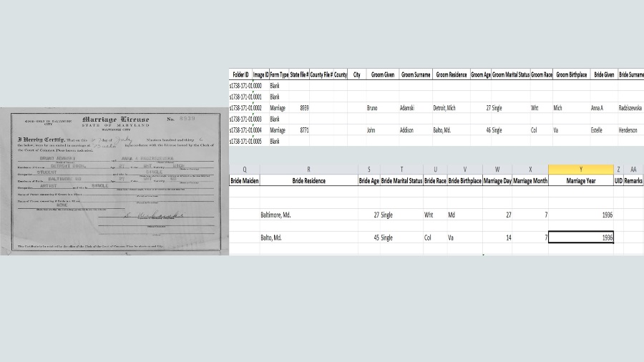Click the marriage license document image
The height and width of the screenshot is (362, 644).
point(114,180)
